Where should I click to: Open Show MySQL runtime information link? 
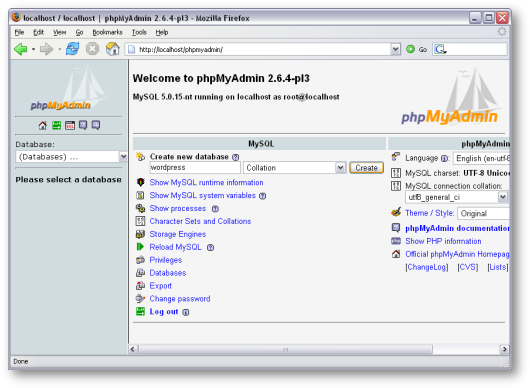(206, 183)
